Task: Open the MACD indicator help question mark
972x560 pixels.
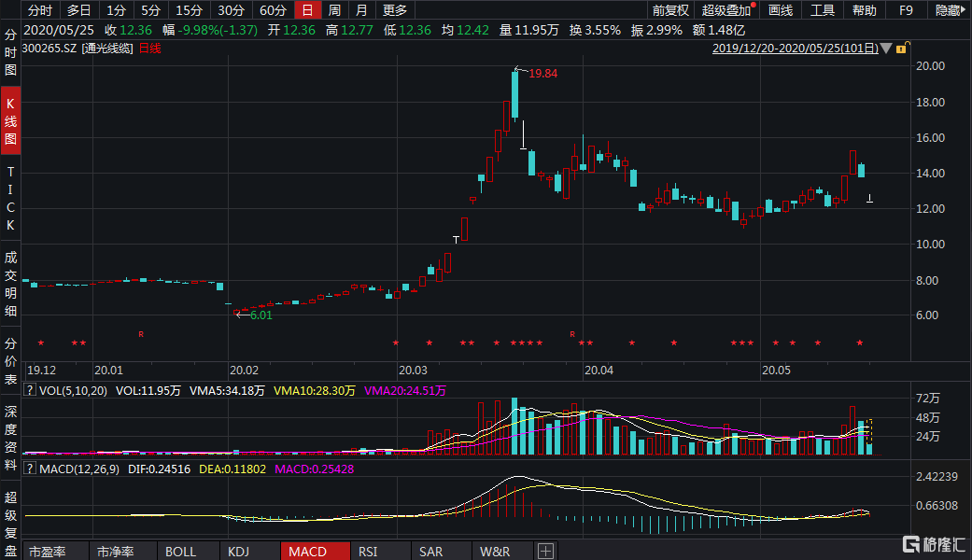Action: pos(29,469)
